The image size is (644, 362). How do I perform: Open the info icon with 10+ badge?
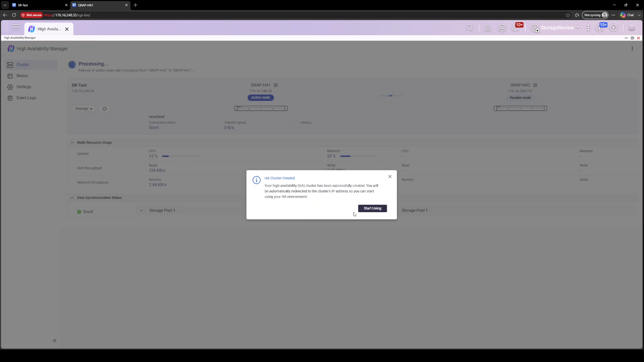(600, 28)
